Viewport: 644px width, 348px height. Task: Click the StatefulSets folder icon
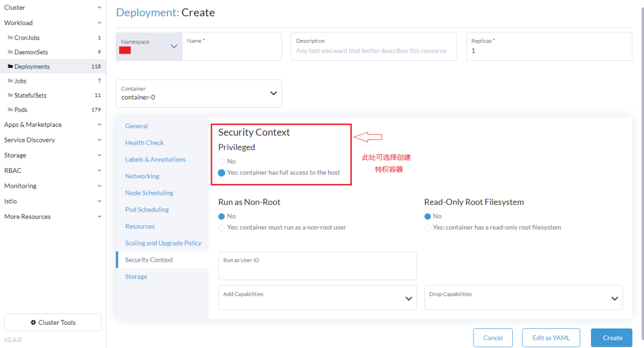pos(10,95)
